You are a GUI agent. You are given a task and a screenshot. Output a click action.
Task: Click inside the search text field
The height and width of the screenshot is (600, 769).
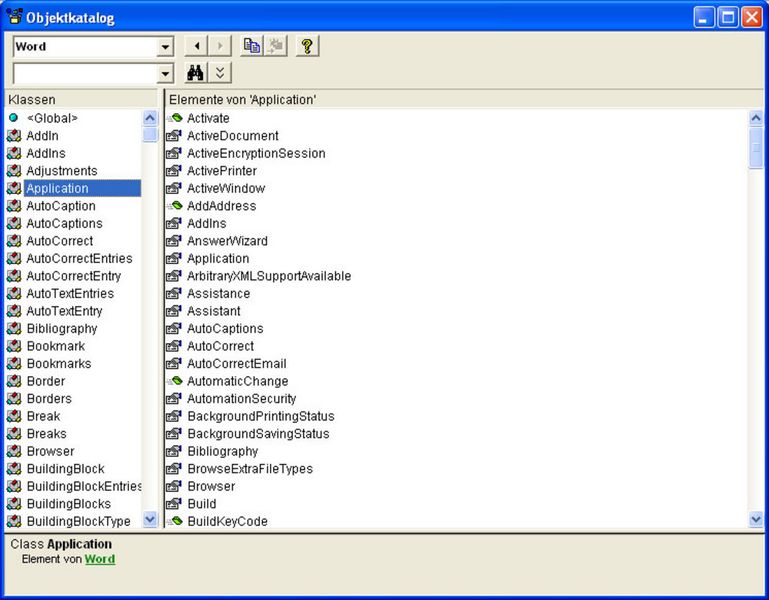[x=85, y=74]
